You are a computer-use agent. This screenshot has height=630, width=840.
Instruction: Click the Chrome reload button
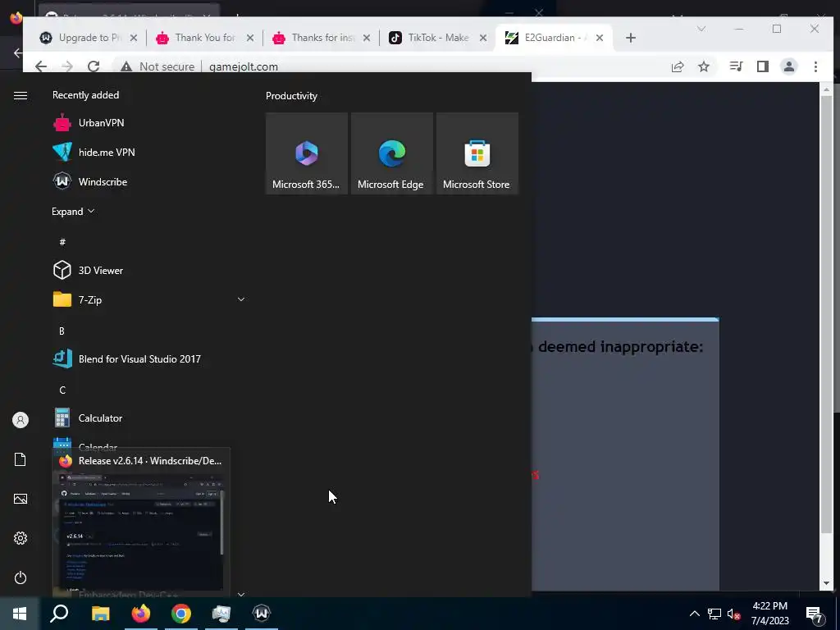click(x=94, y=66)
